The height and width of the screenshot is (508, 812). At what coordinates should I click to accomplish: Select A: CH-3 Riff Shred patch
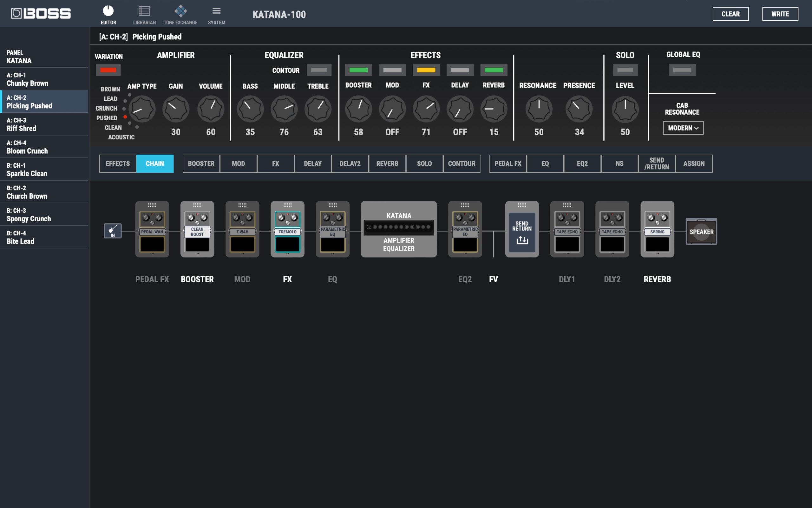[x=44, y=124]
